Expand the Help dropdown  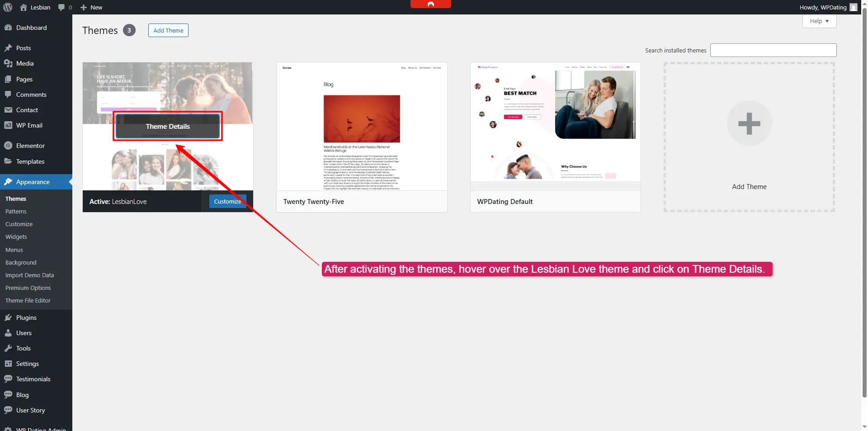[819, 21]
